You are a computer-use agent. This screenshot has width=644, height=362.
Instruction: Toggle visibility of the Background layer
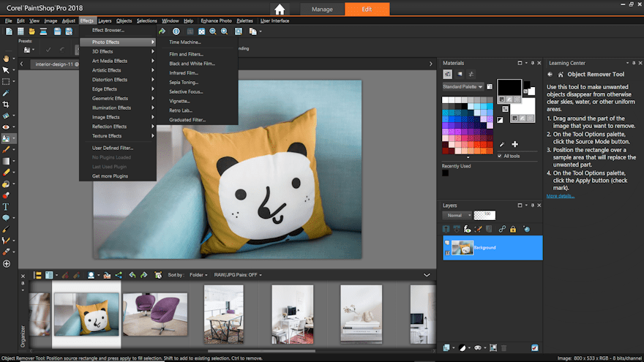pyautogui.click(x=447, y=244)
